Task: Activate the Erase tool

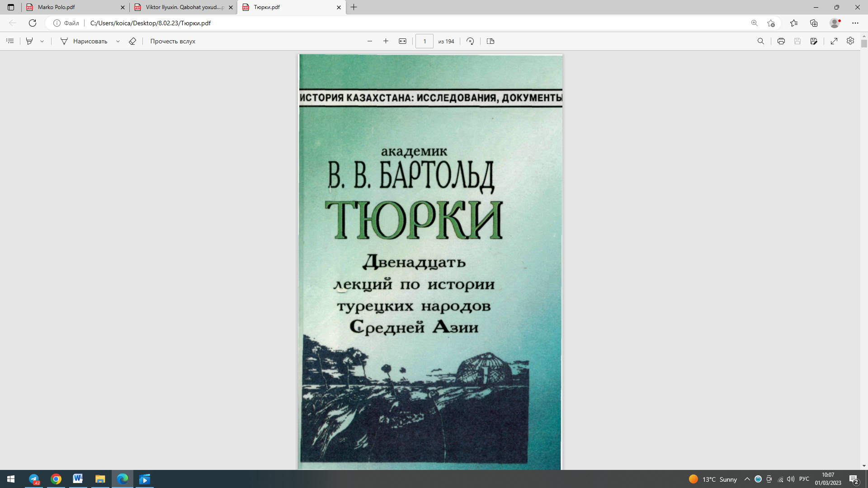Action: [132, 41]
